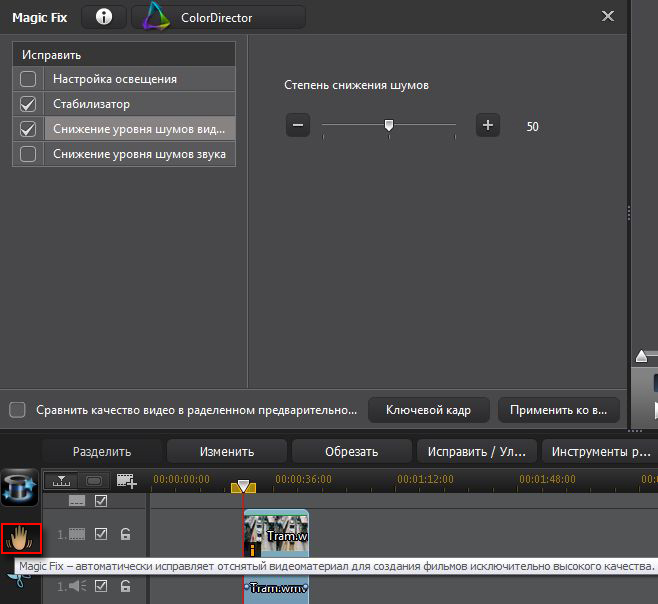The height and width of the screenshot is (604, 658).
Task: Increase noise reduction with the plus button
Action: (x=488, y=125)
